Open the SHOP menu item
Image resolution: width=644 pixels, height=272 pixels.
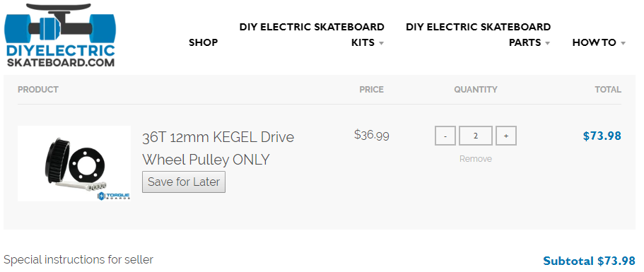(204, 42)
